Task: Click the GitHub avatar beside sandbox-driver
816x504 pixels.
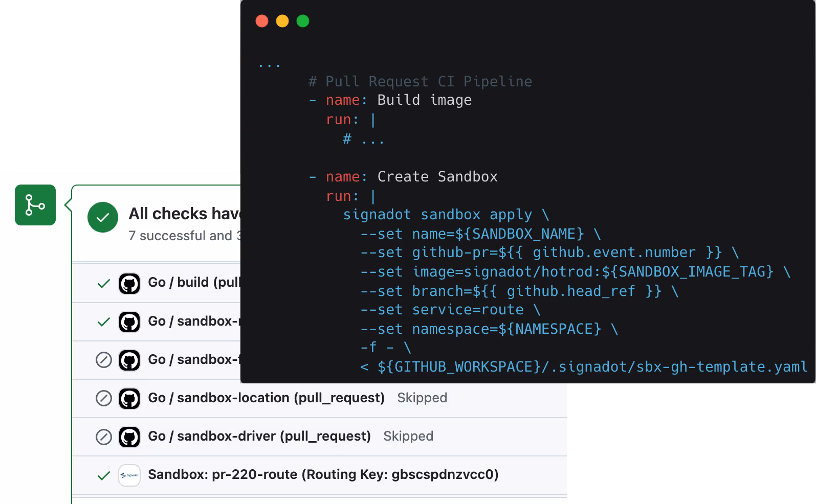Action: (129, 437)
